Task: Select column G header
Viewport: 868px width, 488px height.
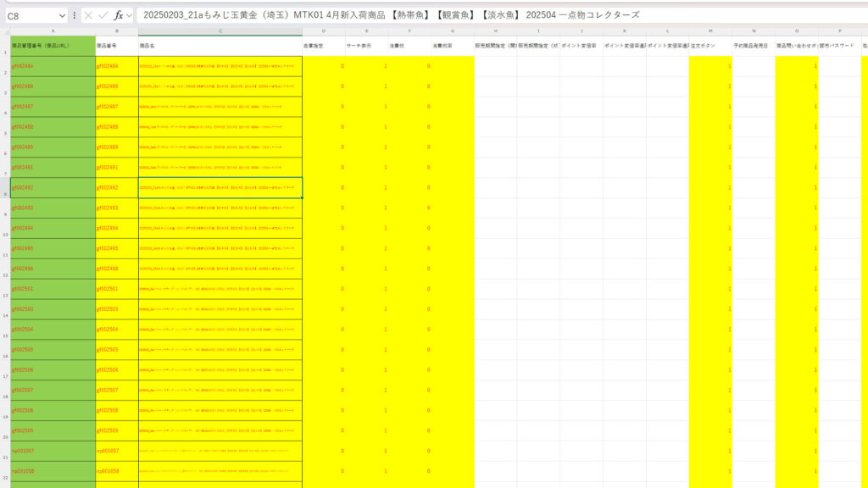Action: (453, 31)
